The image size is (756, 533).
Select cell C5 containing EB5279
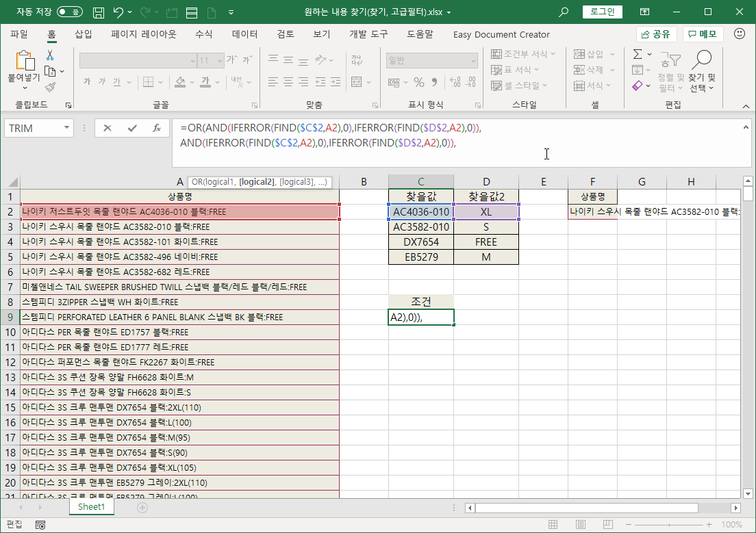pyautogui.click(x=421, y=257)
